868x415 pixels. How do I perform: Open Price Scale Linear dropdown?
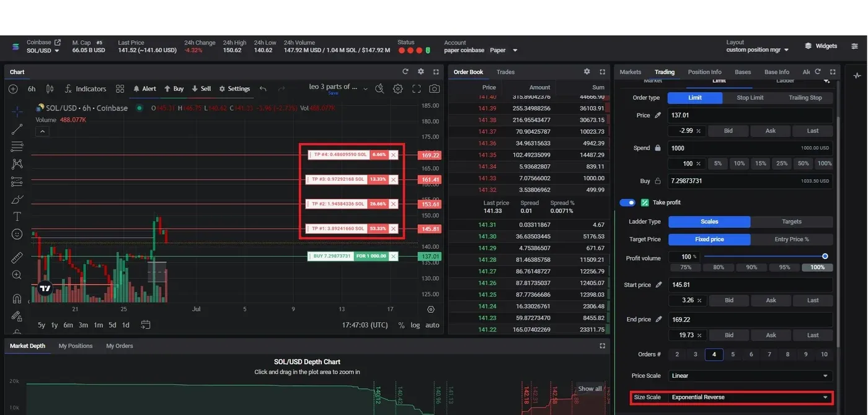(x=750, y=376)
